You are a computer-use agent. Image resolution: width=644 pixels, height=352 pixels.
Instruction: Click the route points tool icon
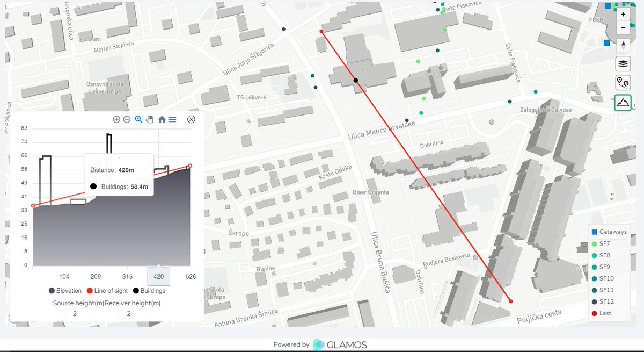pos(622,82)
